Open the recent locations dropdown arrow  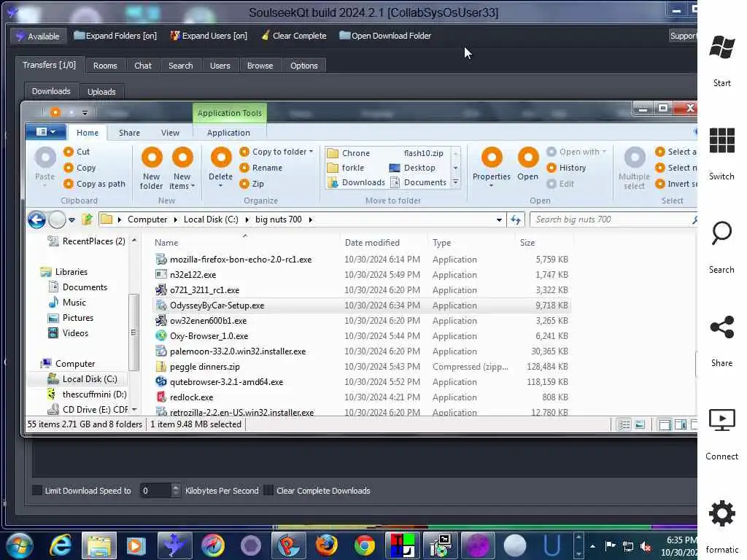pyautogui.click(x=71, y=220)
